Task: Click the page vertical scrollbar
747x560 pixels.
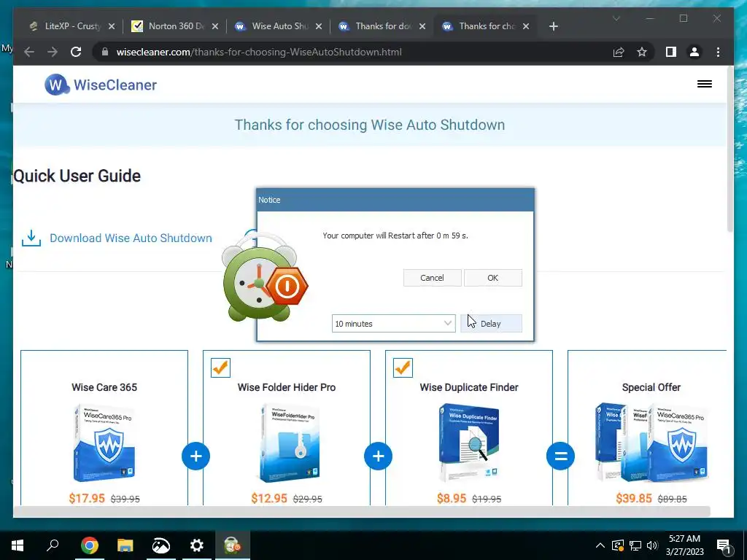Action: click(x=730, y=149)
